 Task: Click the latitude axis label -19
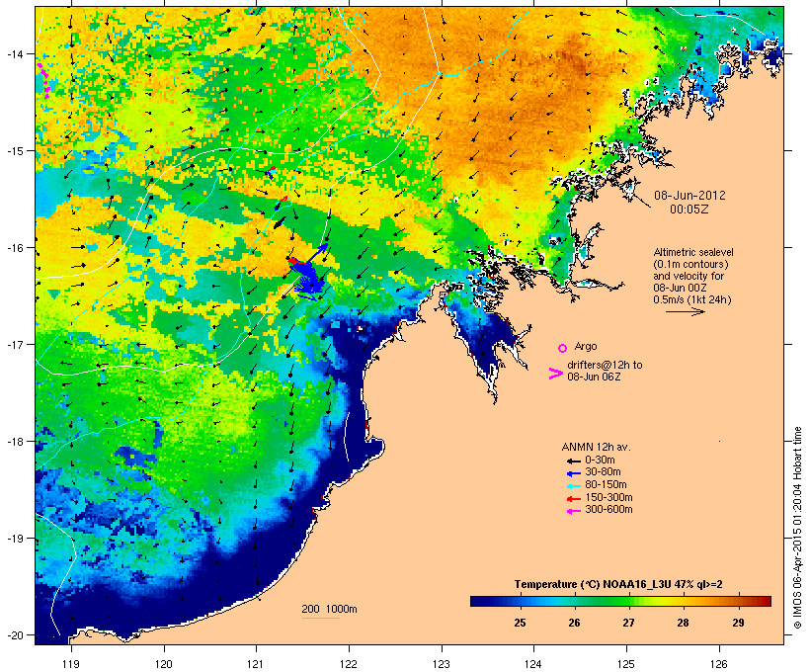14,539
